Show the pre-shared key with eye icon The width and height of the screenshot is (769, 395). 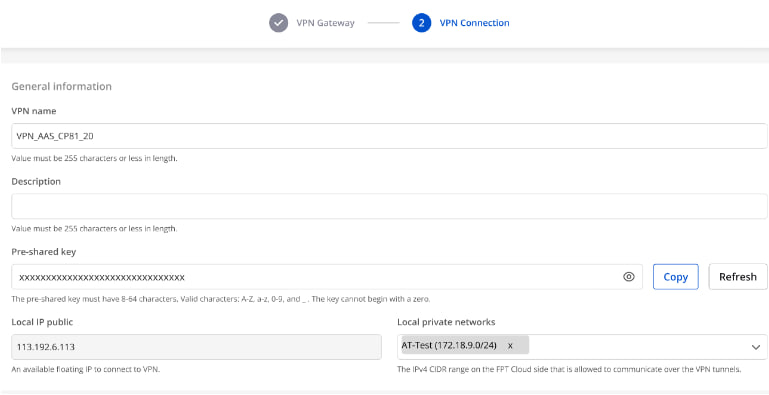[629, 277]
